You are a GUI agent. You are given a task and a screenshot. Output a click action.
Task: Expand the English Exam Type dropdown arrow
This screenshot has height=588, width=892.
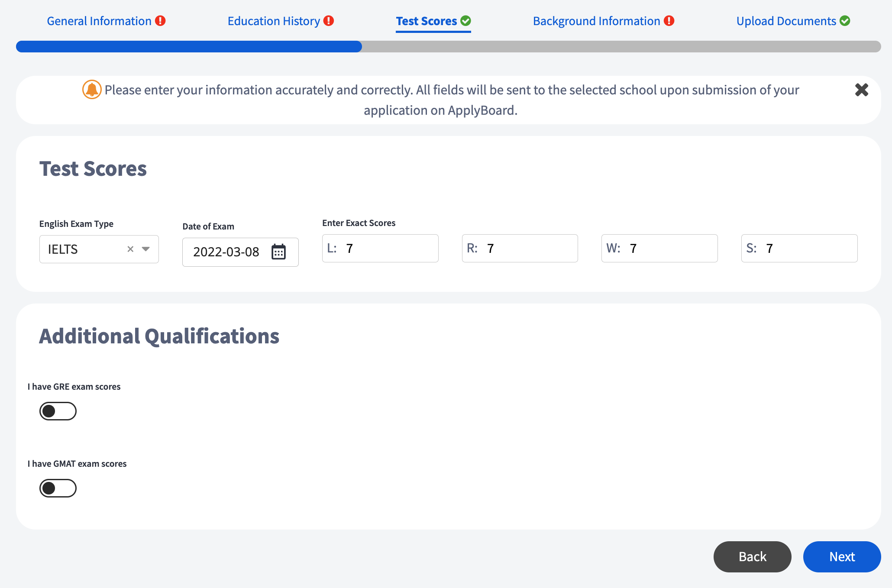point(146,249)
